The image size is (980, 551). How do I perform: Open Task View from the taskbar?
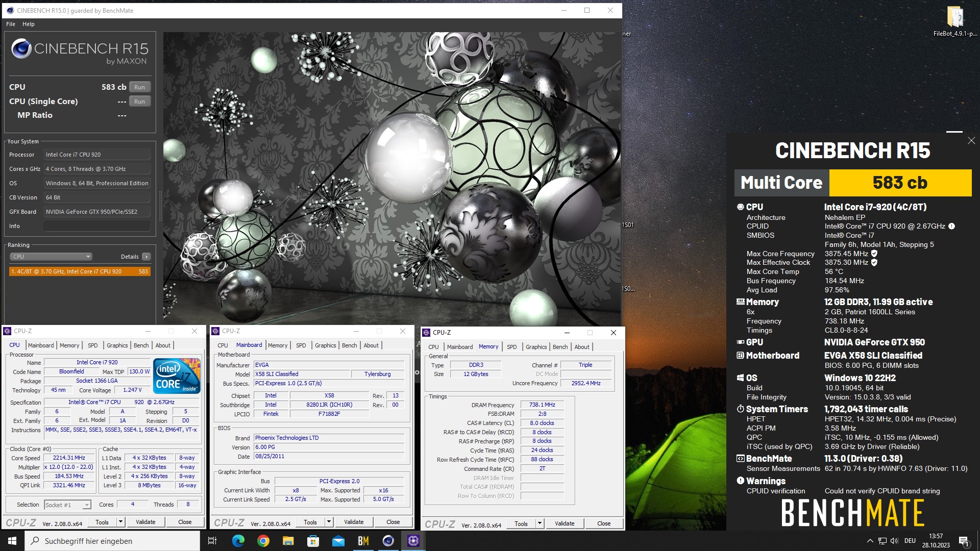212,541
